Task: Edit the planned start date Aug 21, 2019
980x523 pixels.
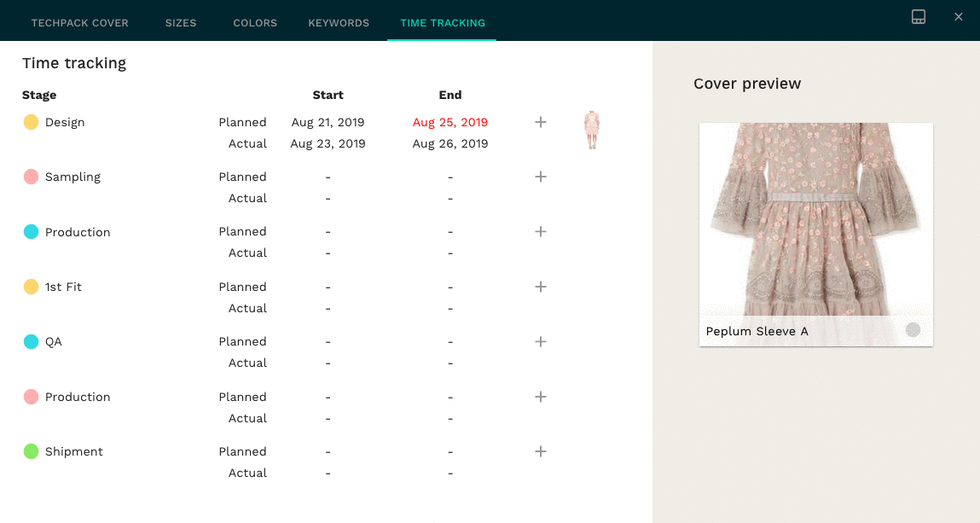Action: click(x=328, y=123)
